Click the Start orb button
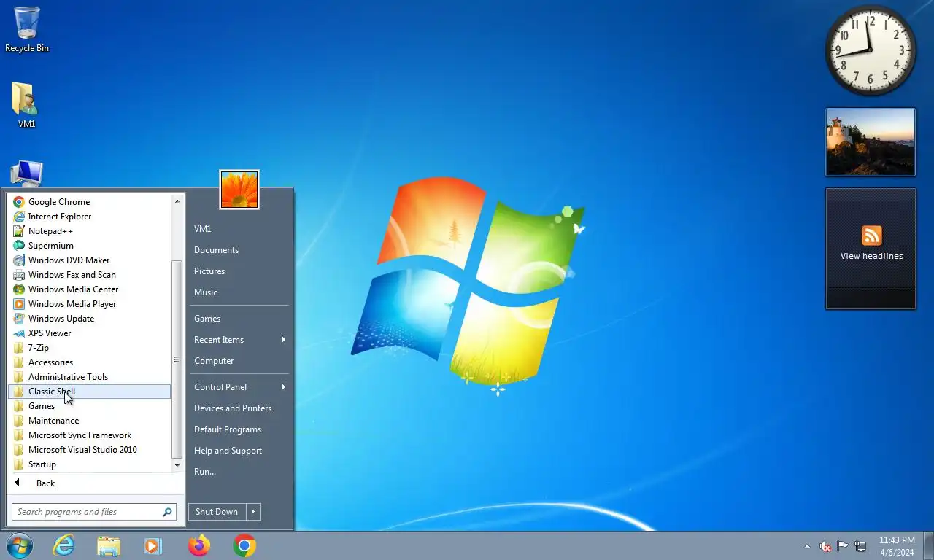 (19, 545)
